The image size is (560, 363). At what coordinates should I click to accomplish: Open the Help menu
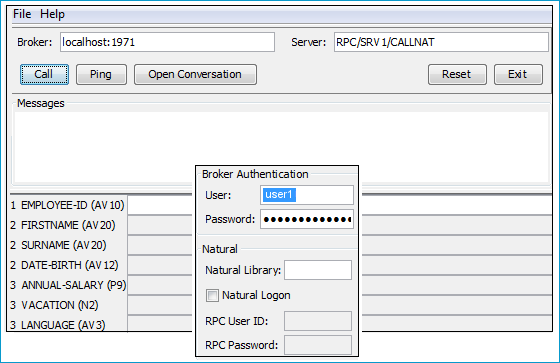coord(52,14)
